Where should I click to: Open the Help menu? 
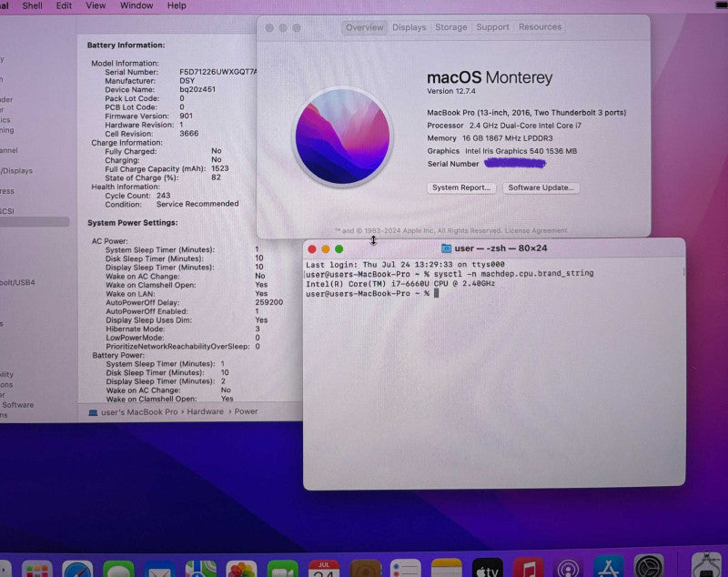(177, 5)
